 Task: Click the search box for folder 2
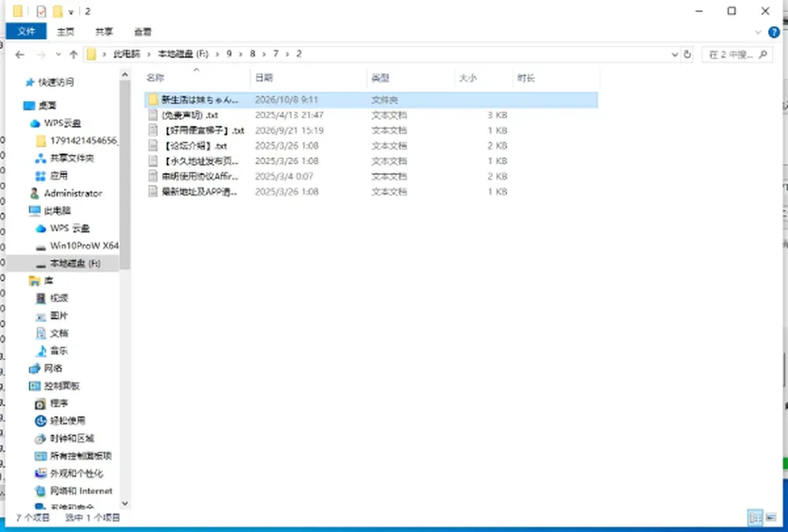tap(737, 54)
